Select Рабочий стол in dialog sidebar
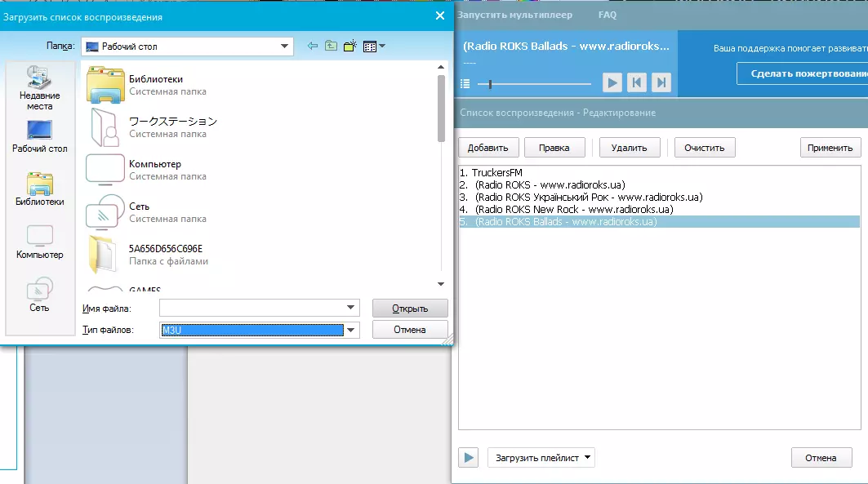Viewport: 868px width, 484px height. pyautogui.click(x=39, y=136)
